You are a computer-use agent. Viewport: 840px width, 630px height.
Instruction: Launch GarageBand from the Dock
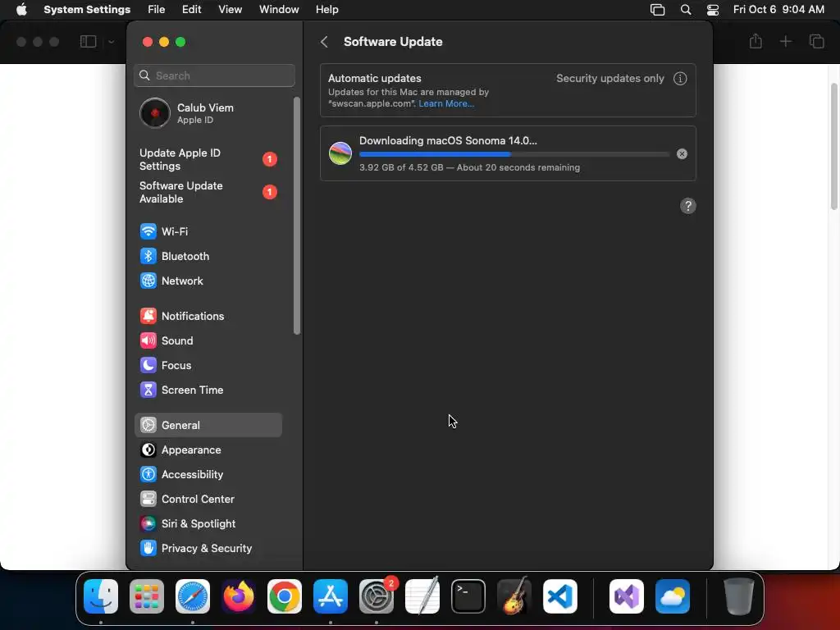[514, 596]
